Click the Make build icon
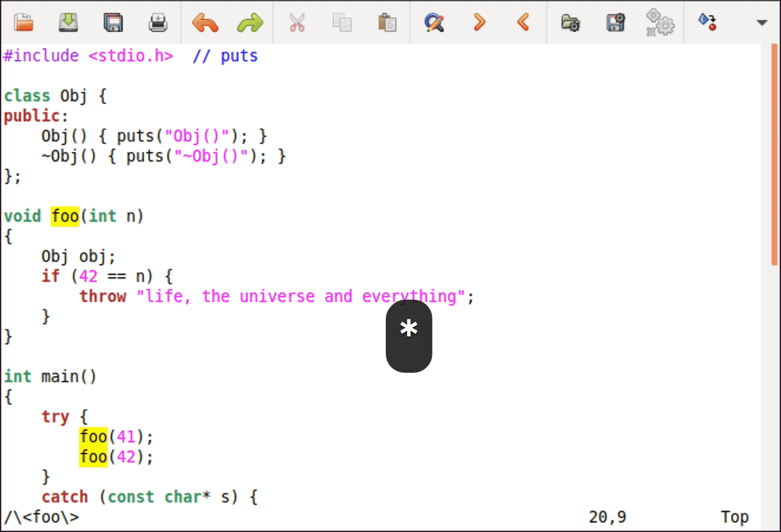The width and height of the screenshot is (781, 532). pos(707,22)
